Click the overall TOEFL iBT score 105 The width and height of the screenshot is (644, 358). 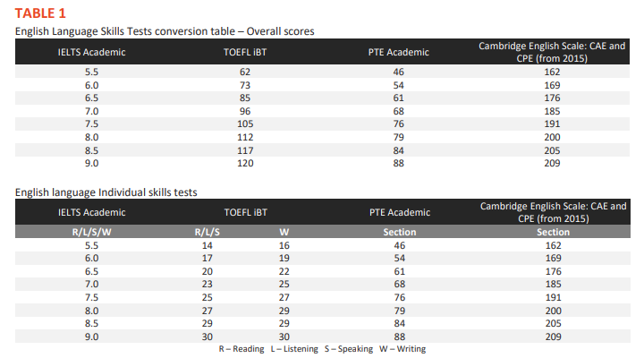pyautogui.click(x=245, y=124)
